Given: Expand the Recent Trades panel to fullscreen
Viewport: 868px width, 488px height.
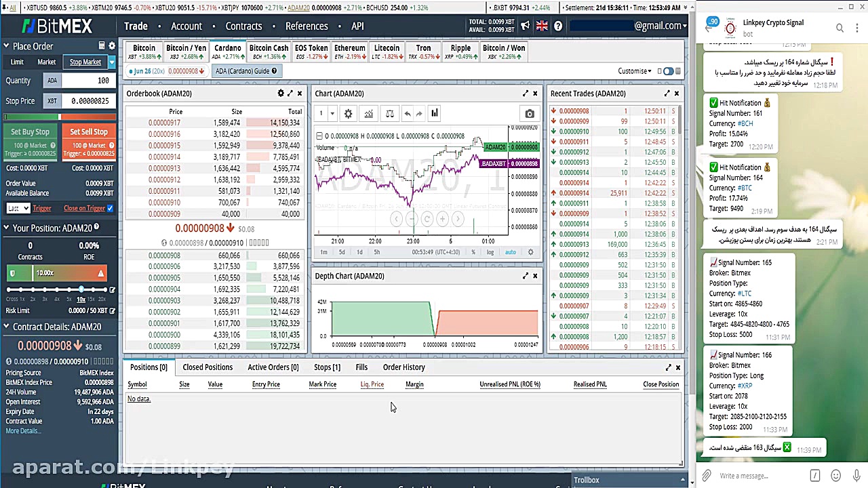Looking at the screenshot, I should tap(667, 94).
